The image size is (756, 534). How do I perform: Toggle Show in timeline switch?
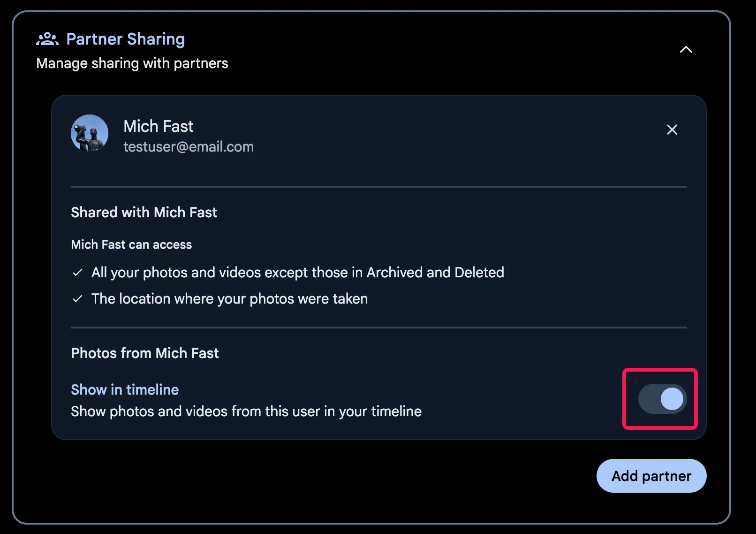pos(662,399)
